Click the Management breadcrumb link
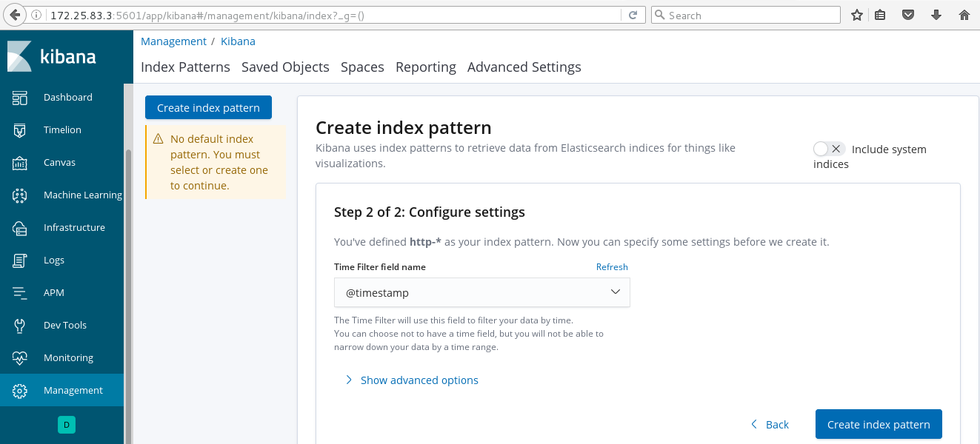Image resolution: width=980 pixels, height=444 pixels. 173,41
